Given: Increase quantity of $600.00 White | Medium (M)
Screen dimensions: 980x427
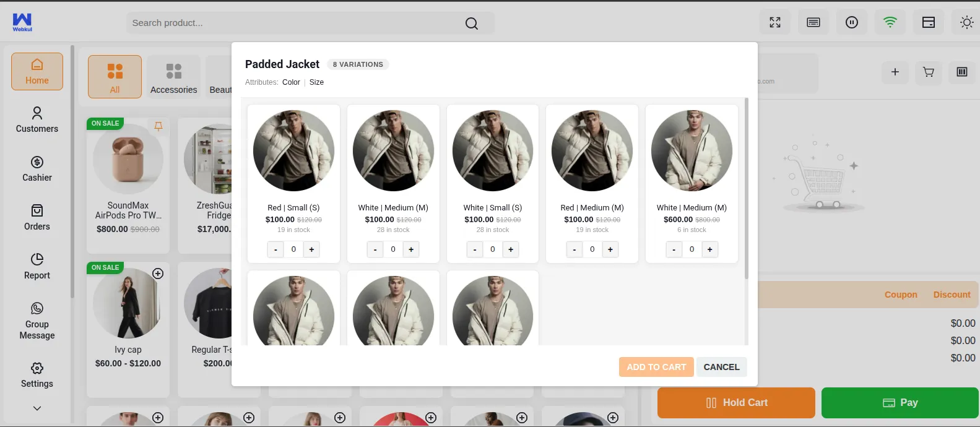Looking at the screenshot, I should [x=710, y=249].
